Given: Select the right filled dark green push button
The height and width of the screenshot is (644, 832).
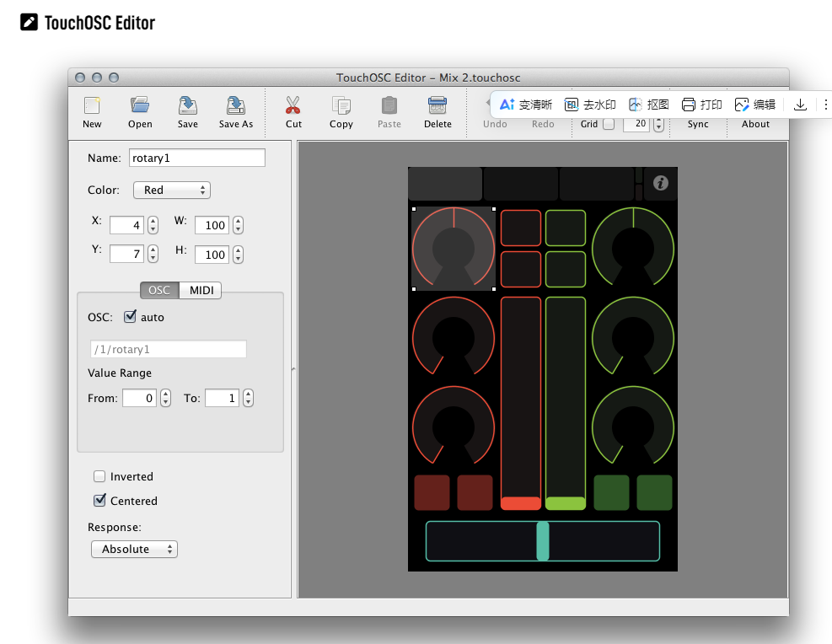Looking at the screenshot, I should (x=654, y=493).
